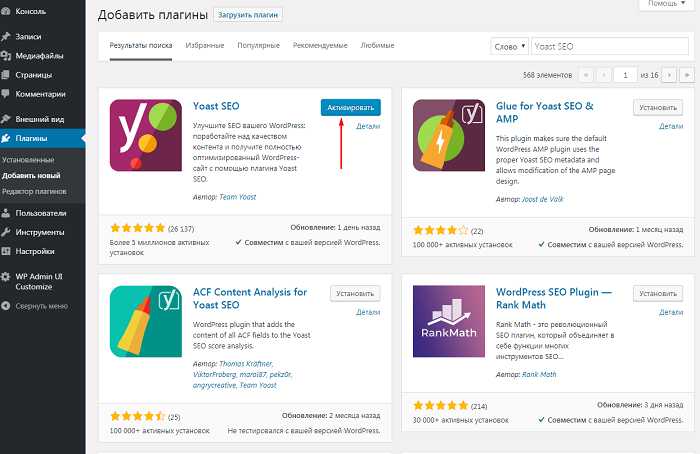Screen dimensions: 700x454
Task: Switch to the Популярные tab
Action: [x=258, y=46]
